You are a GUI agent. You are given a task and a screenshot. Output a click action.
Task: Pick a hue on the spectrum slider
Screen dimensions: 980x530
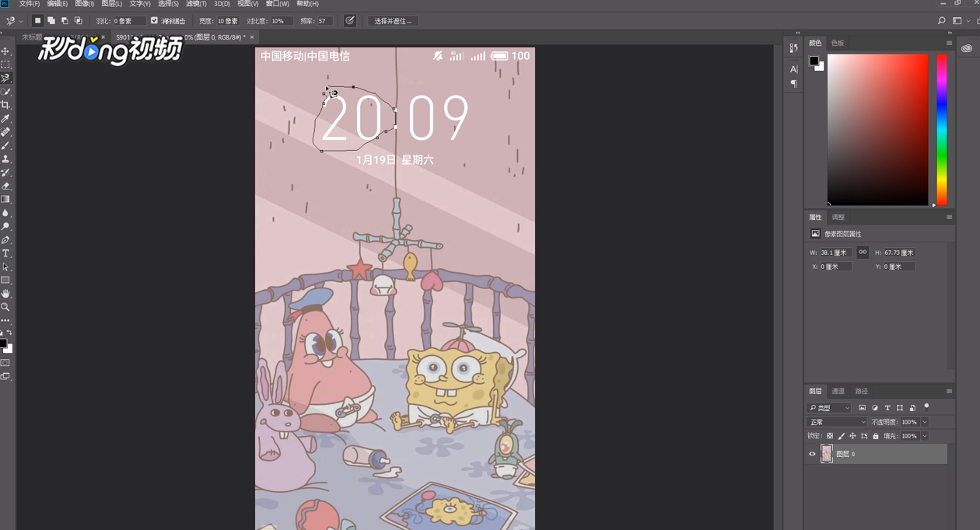tap(941, 130)
